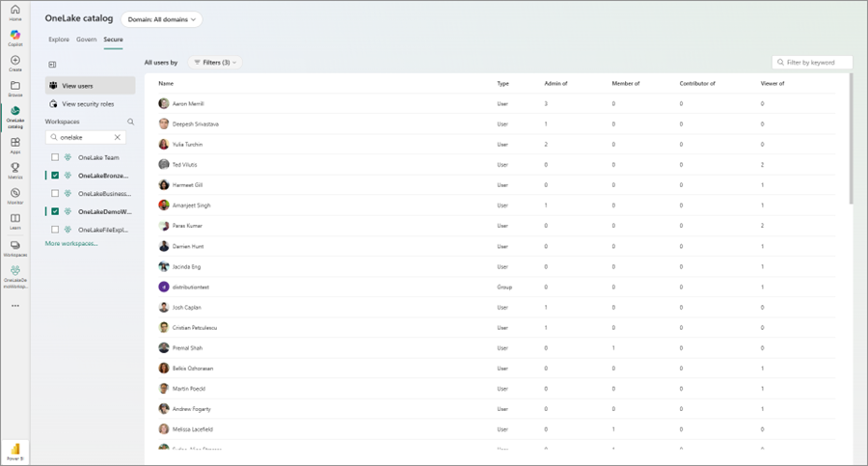Collapse the side panel toggle icon

click(x=52, y=65)
